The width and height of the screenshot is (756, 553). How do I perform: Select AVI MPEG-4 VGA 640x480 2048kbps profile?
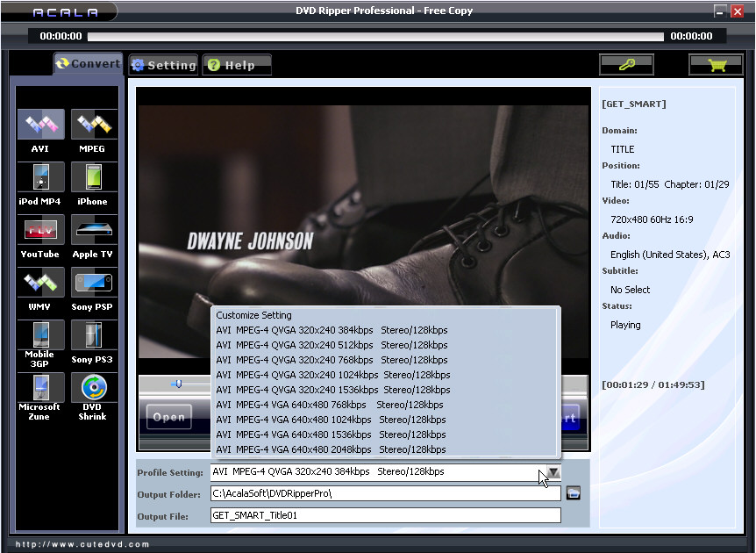point(386,449)
